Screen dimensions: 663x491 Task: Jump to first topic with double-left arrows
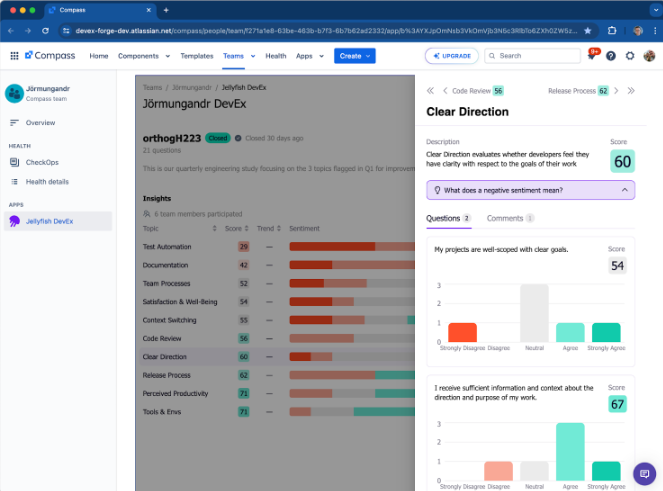pyautogui.click(x=431, y=91)
